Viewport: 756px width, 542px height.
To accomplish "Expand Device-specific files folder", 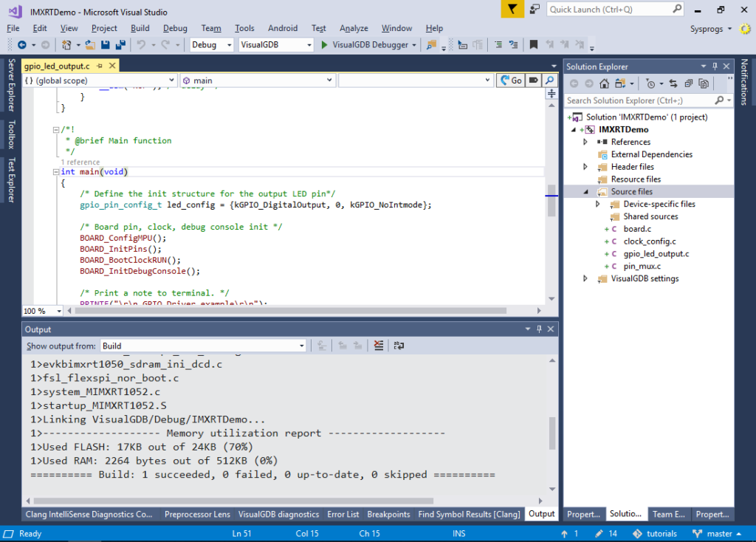I will point(597,204).
